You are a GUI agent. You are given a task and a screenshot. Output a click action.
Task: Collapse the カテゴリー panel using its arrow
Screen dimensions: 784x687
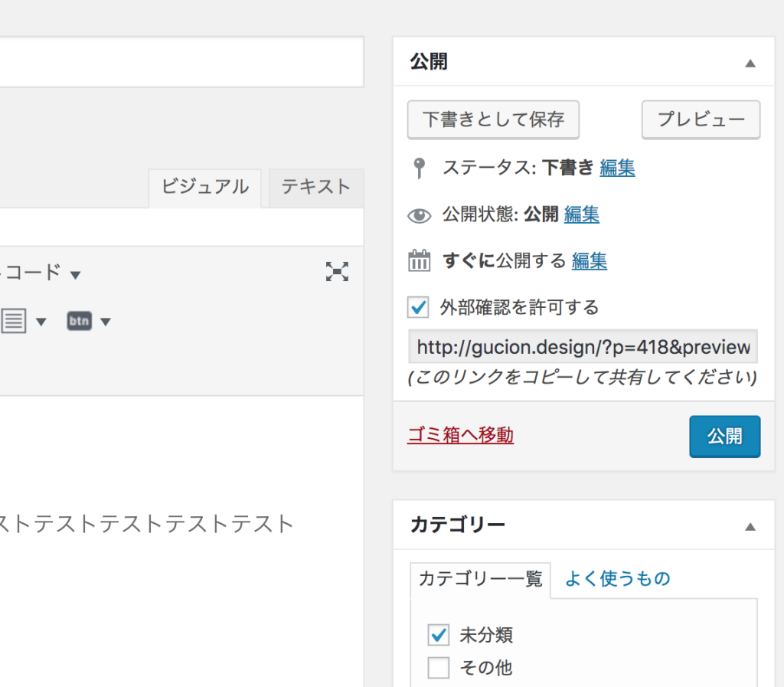coord(750,526)
